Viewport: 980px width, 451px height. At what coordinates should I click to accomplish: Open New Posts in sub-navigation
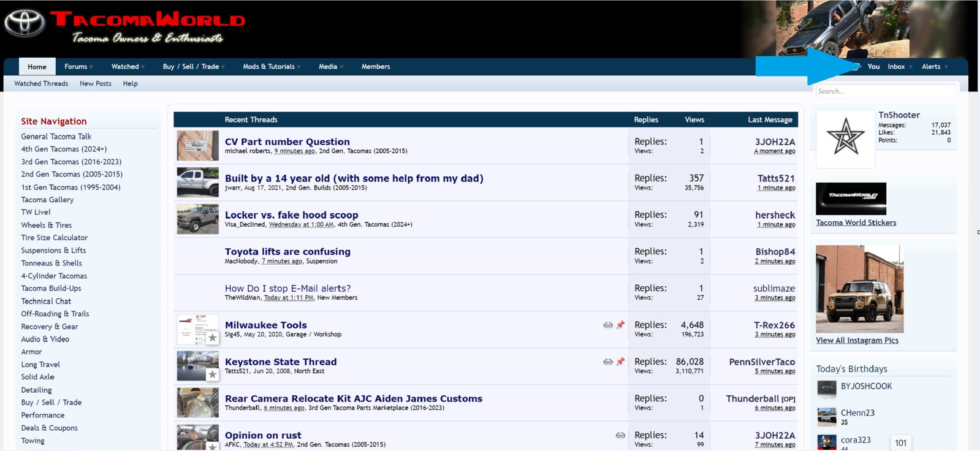pyautogui.click(x=96, y=83)
